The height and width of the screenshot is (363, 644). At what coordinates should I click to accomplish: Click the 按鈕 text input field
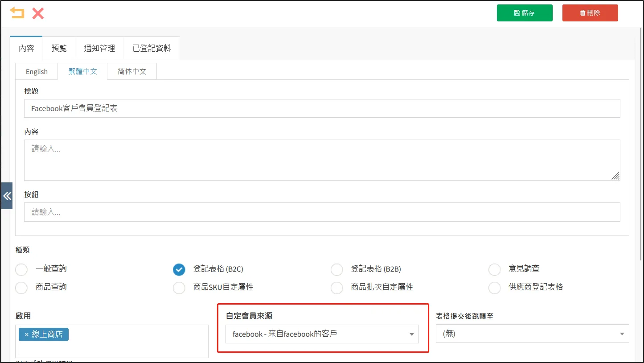[x=322, y=212]
